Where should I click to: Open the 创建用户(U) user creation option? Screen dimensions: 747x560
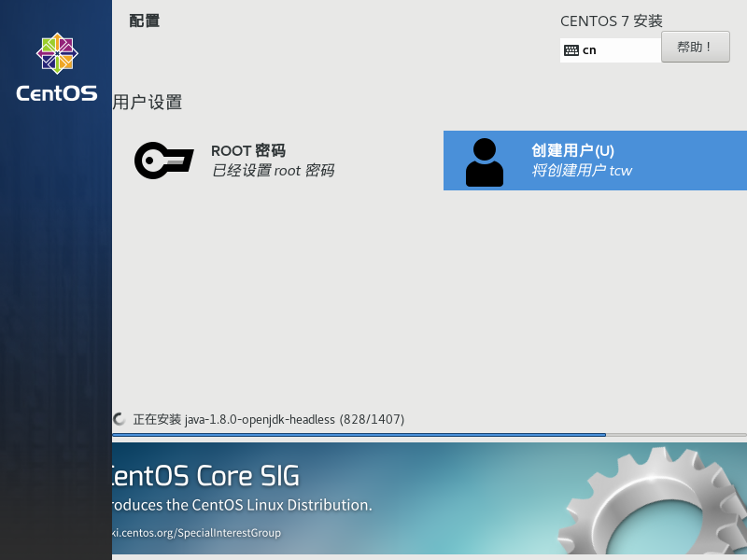595,161
